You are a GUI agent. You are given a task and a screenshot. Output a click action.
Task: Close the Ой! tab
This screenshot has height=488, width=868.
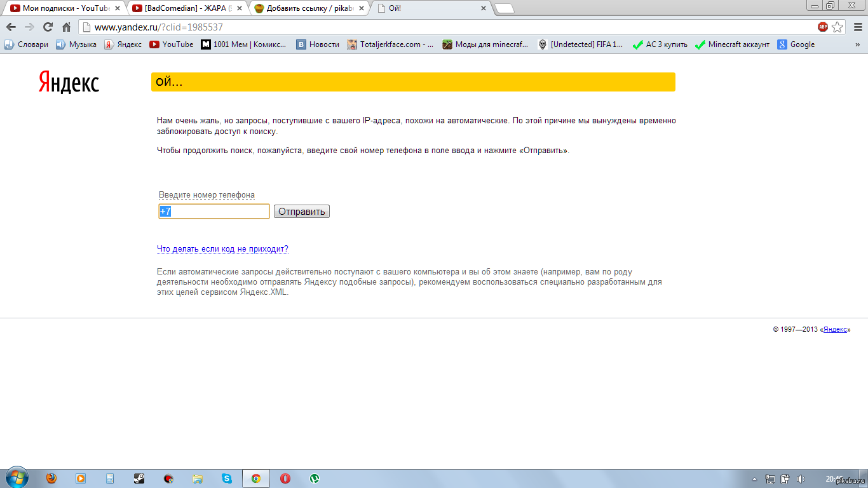[483, 8]
